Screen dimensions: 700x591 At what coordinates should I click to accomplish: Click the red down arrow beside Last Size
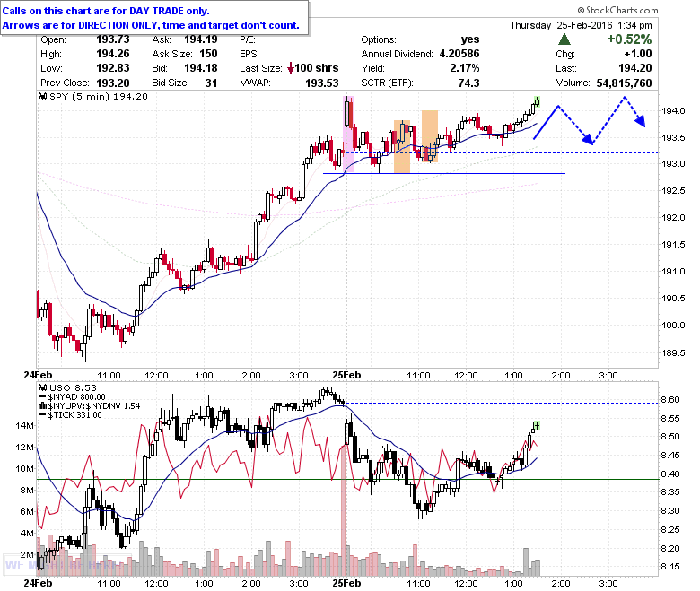pos(291,68)
